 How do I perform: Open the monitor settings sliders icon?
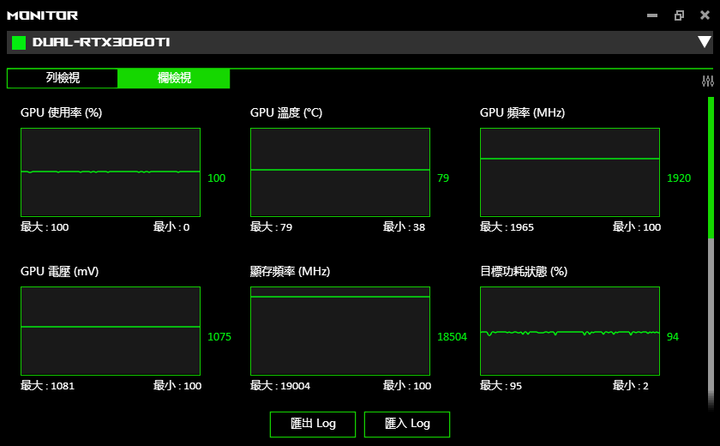[708, 81]
